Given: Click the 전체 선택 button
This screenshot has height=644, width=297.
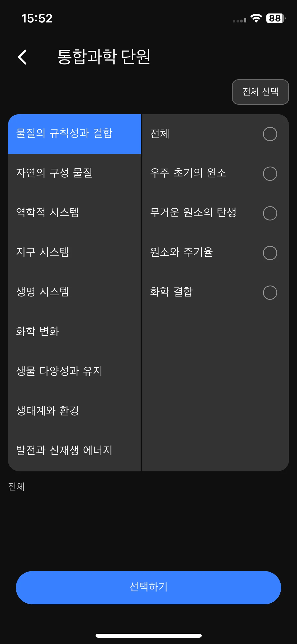Looking at the screenshot, I should [260, 92].
